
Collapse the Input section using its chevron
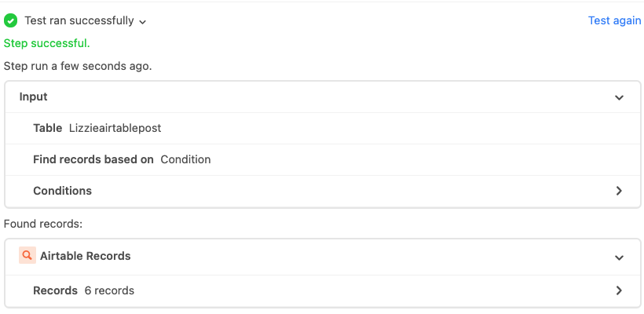tap(619, 97)
